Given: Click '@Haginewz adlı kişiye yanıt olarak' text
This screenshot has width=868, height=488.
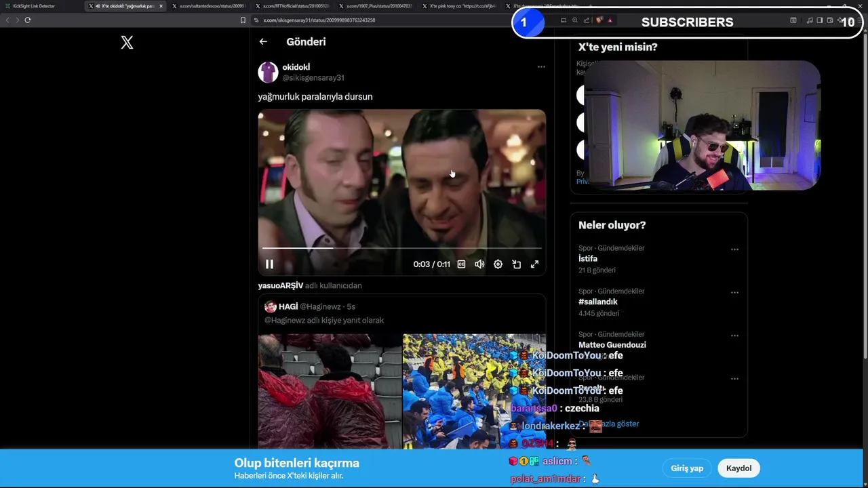Looking at the screenshot, I should [x=324, y=321].
